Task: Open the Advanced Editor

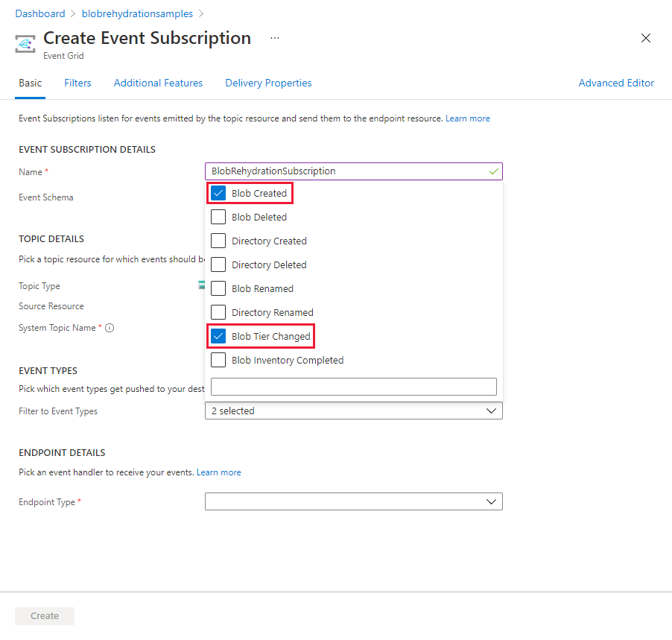Action: pyautogui.click(x=616, y=83)
